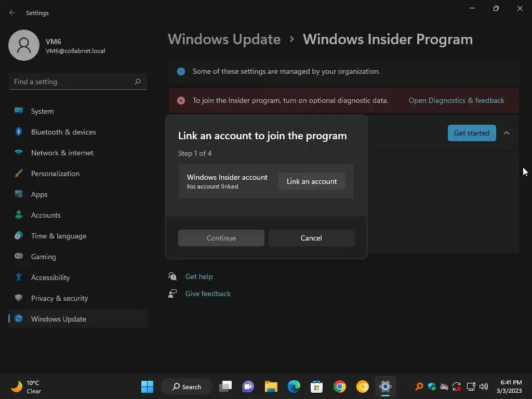Click the orange magnifier tray icon

[419, 387]
